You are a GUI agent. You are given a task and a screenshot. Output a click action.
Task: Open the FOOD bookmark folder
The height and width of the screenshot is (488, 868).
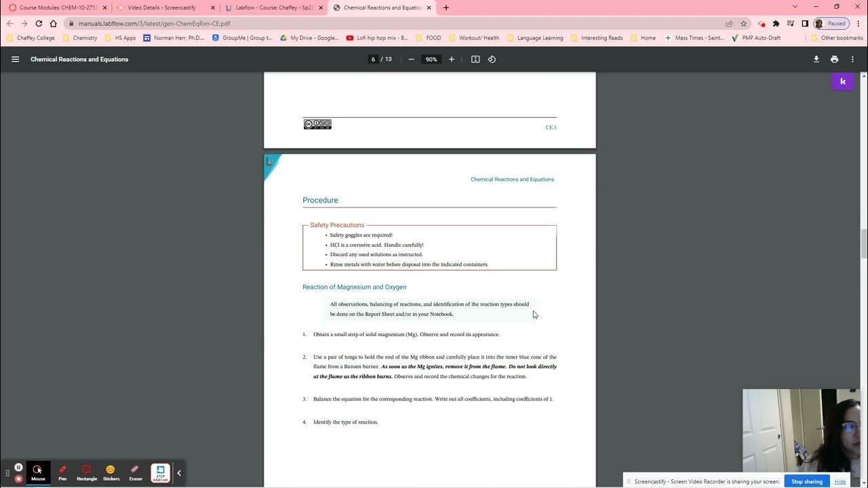click(x=428, y=38)
